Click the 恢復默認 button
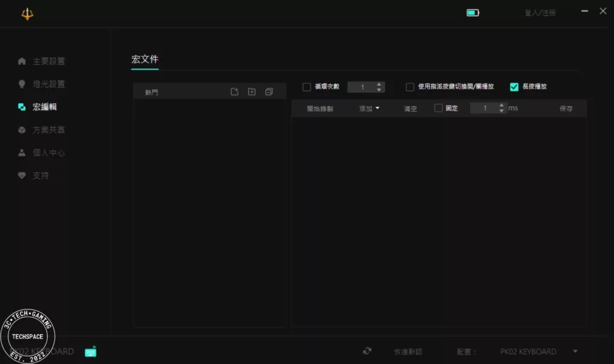The image size is (614, 364). (408, 352)
